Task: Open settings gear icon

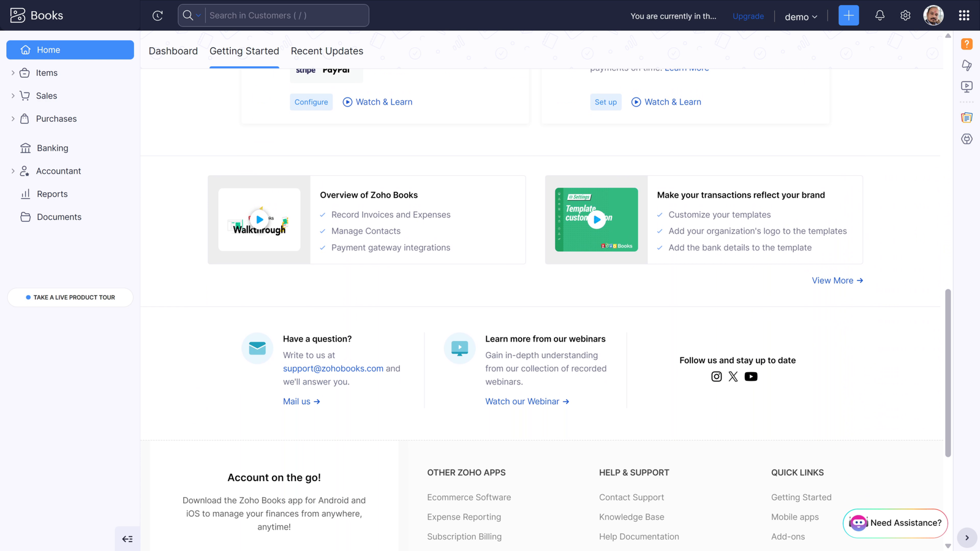Action: click(x=905, y=15)
